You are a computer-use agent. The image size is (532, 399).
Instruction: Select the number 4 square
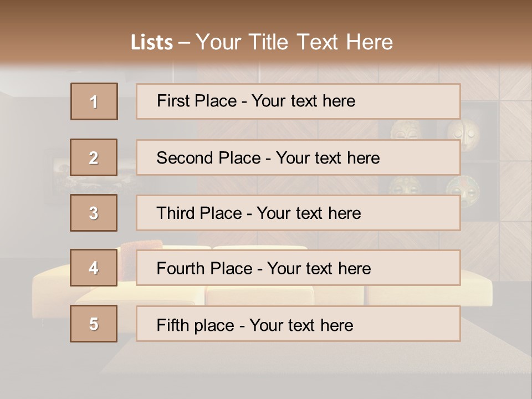pos(94,268)
